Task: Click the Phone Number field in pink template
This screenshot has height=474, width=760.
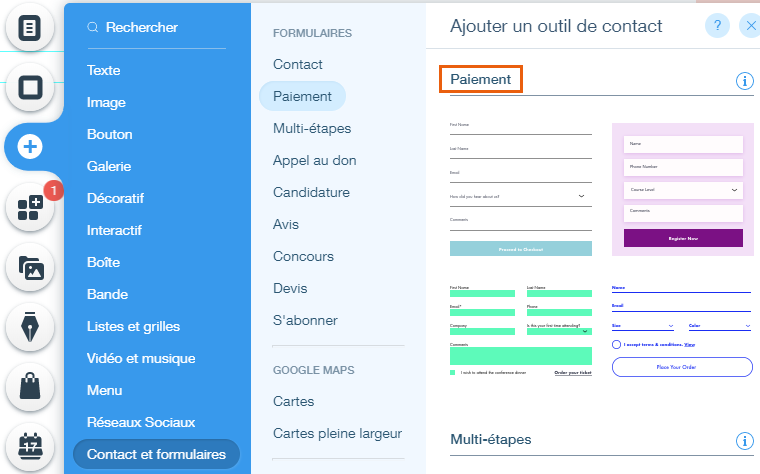Action: (x=683, y=167)
